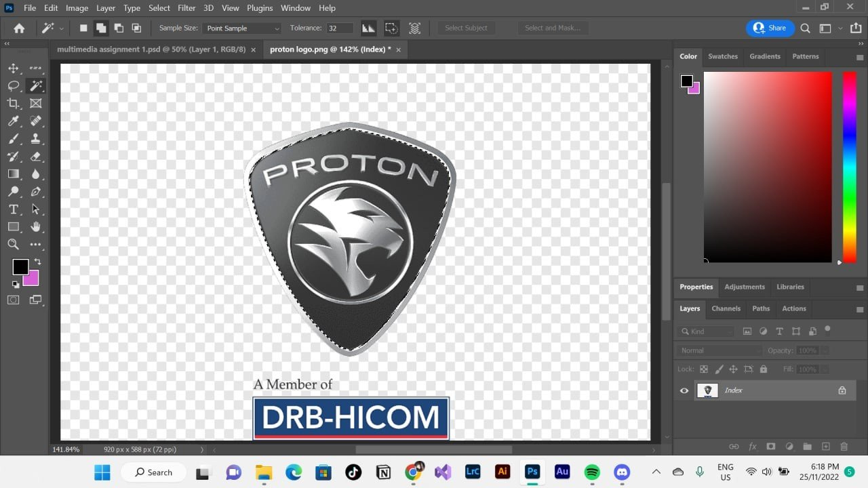The height and width of the screenshot is (488, 868).
Task: Hide the Index layer with eye icon
Action: (684, 390)
